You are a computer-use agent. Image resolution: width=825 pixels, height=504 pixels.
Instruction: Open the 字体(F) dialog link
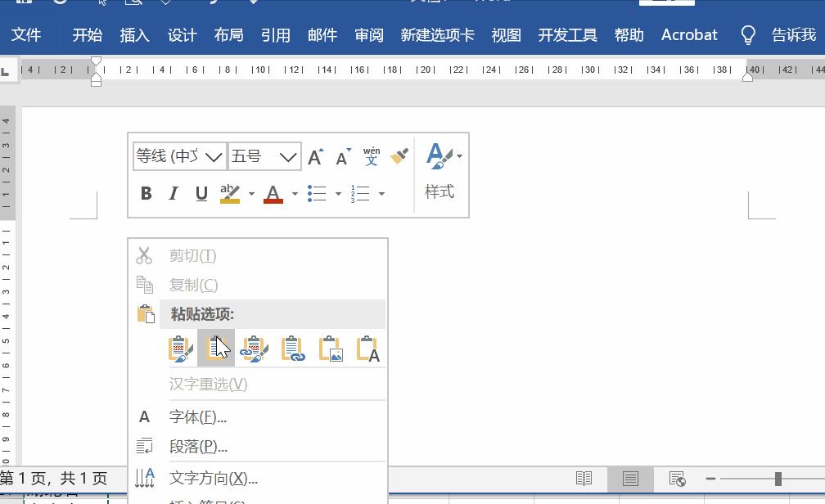(196, 416)
